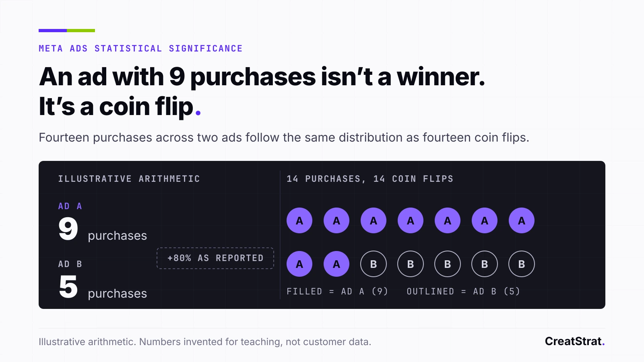
Task: Click the ILLUSTRATIVE ARITHMETIC heading
Action: 129,179
